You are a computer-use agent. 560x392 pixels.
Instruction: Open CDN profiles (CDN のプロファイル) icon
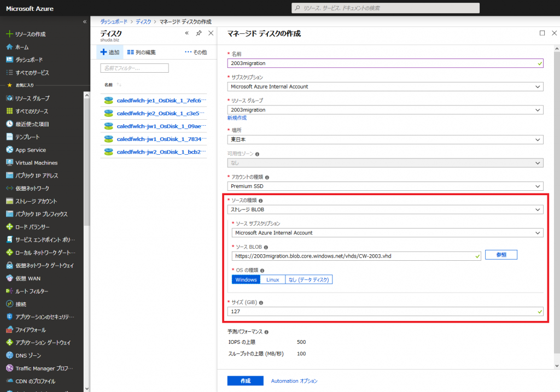point(10,381)
